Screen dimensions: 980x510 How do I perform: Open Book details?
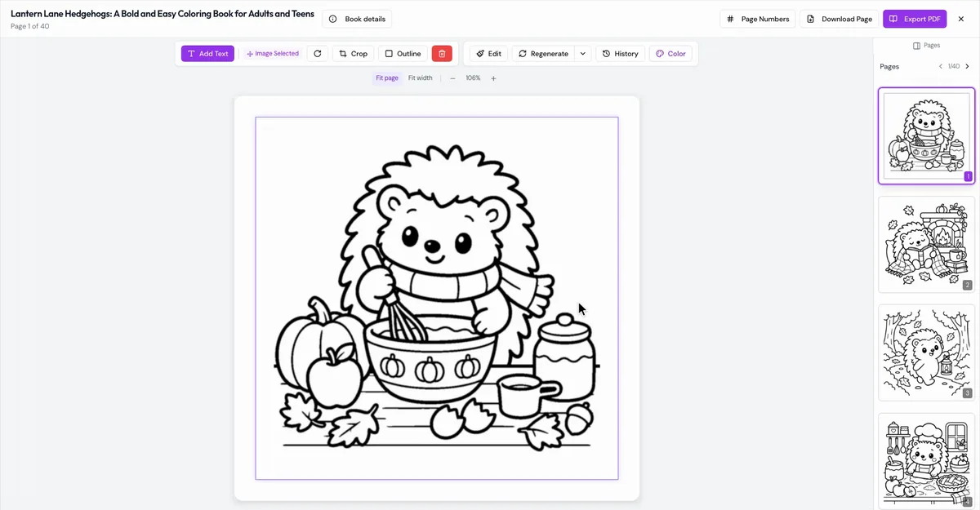point(357,19)
